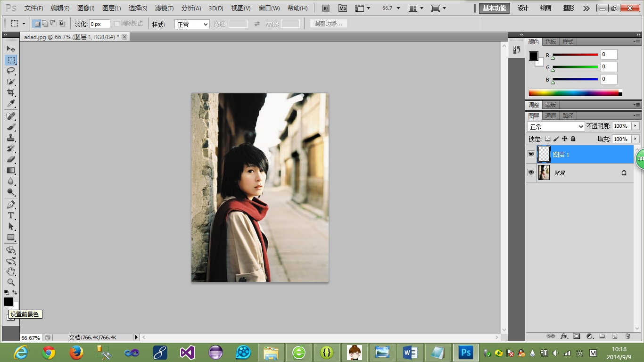644x362 pixels.
Task: Choose the Subtract from Selection mode button
Action: pyautogui.click(x=53, y=24)
